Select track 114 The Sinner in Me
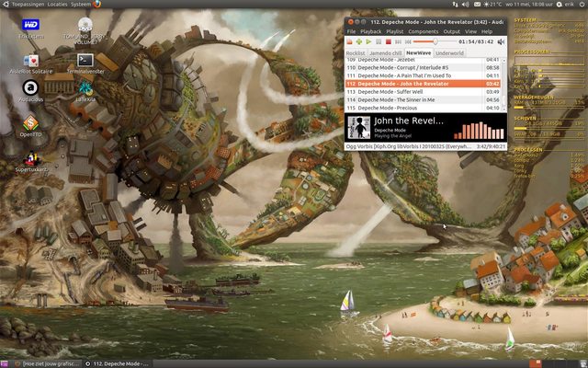This screenshot has width=588, height=368. [423, 100]
